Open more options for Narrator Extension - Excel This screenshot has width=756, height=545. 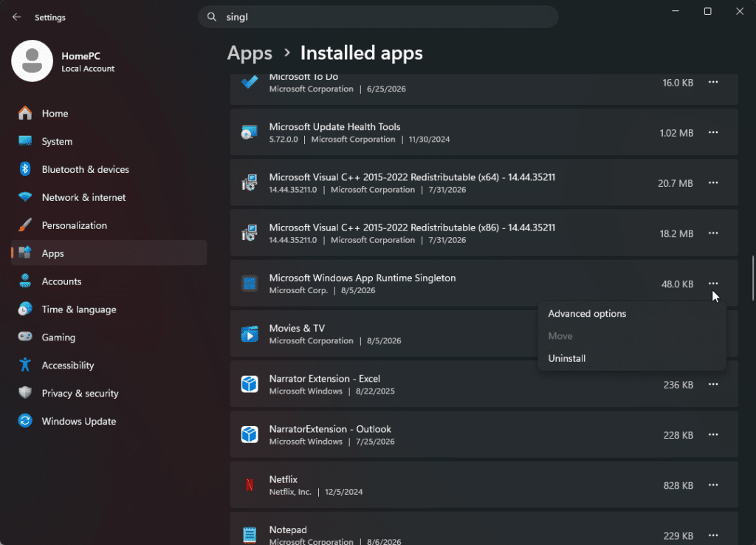713,385
